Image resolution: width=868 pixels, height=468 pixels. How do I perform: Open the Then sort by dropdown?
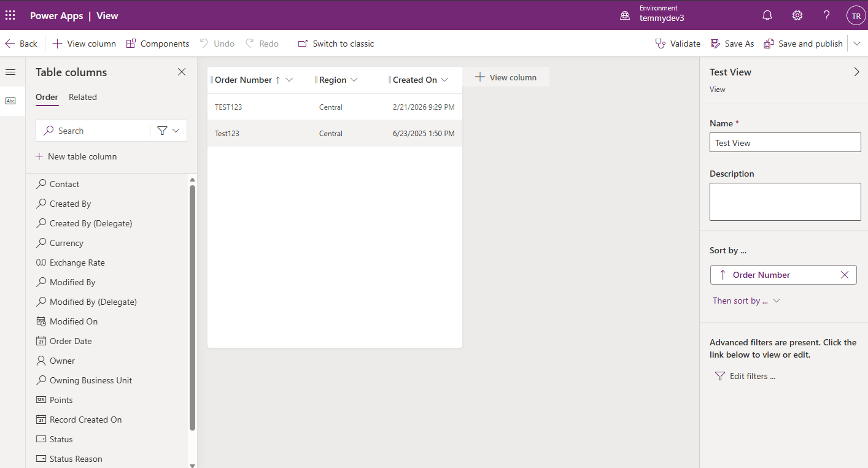point(746,301)
